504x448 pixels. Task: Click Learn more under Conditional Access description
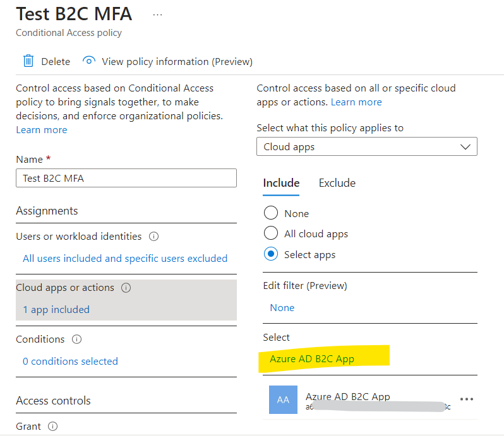pyautogui.click(x=42, y=130)
